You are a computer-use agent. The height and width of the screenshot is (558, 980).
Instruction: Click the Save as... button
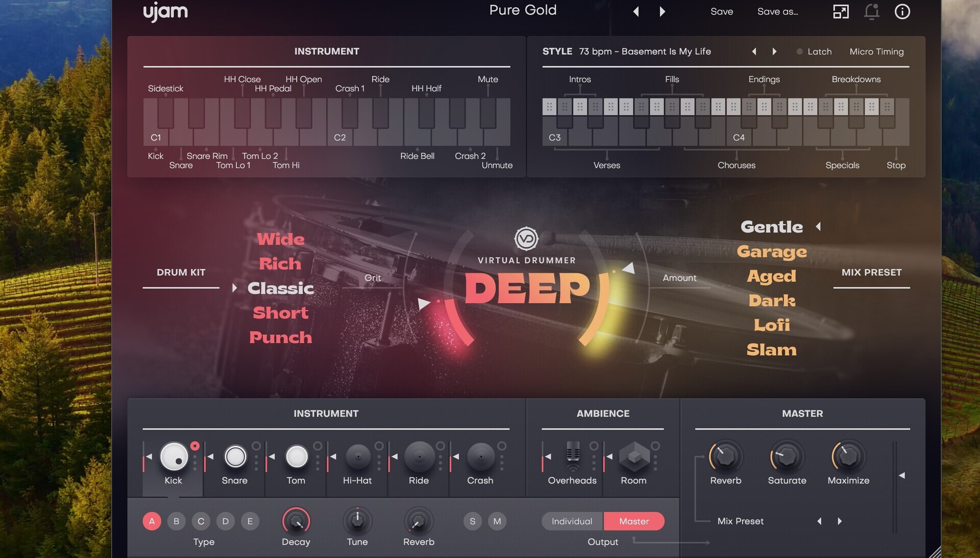(x=777, y=11)
